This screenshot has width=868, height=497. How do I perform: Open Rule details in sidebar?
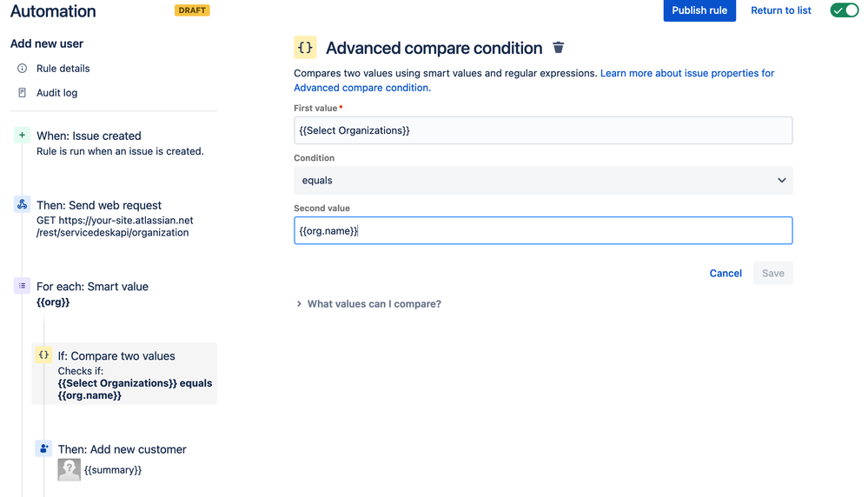pos(63,69)
